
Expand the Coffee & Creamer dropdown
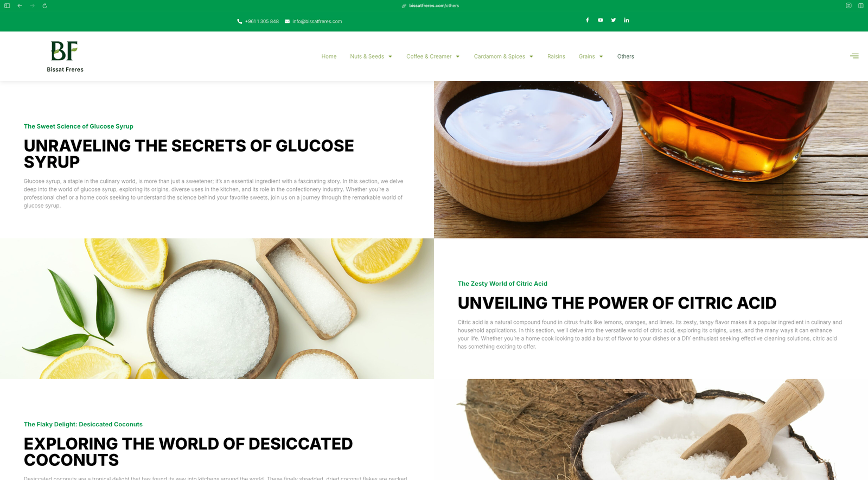tap(433, 56)
